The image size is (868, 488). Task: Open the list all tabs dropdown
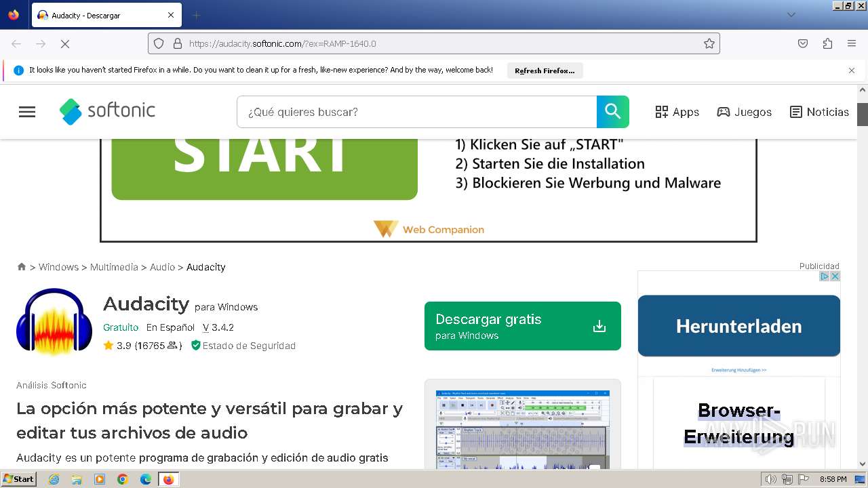tap(791, 15)
